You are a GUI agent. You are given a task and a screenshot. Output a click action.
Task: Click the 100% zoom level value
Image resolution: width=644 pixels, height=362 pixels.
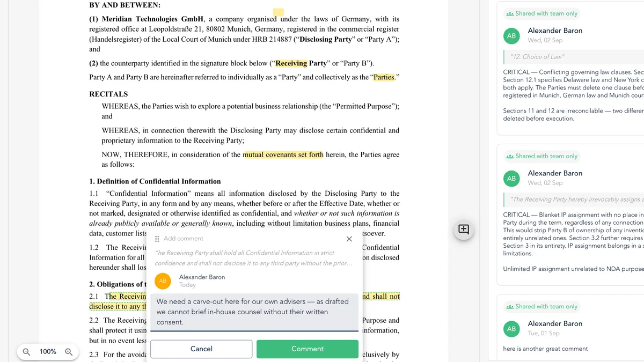(48, 352)
